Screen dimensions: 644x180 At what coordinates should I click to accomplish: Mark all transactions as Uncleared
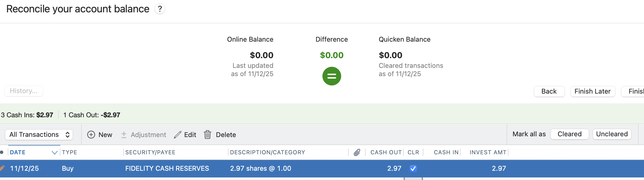point(612,134)
